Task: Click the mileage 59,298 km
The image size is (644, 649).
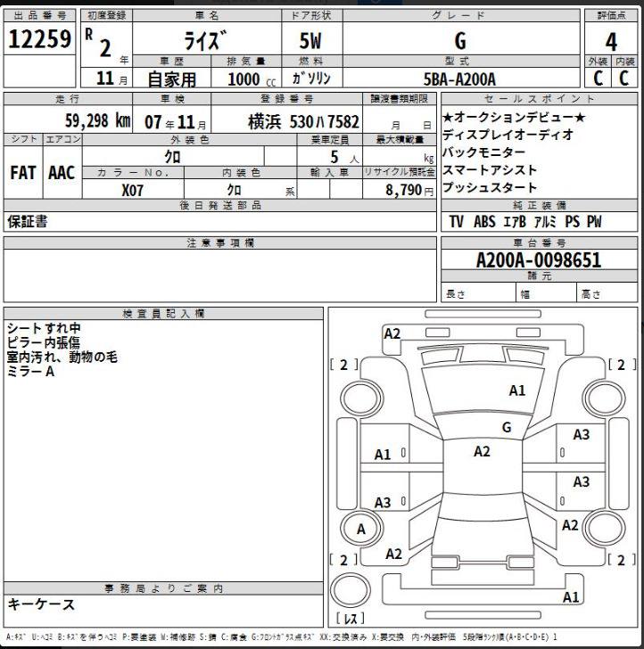Action: coord(98,121)
